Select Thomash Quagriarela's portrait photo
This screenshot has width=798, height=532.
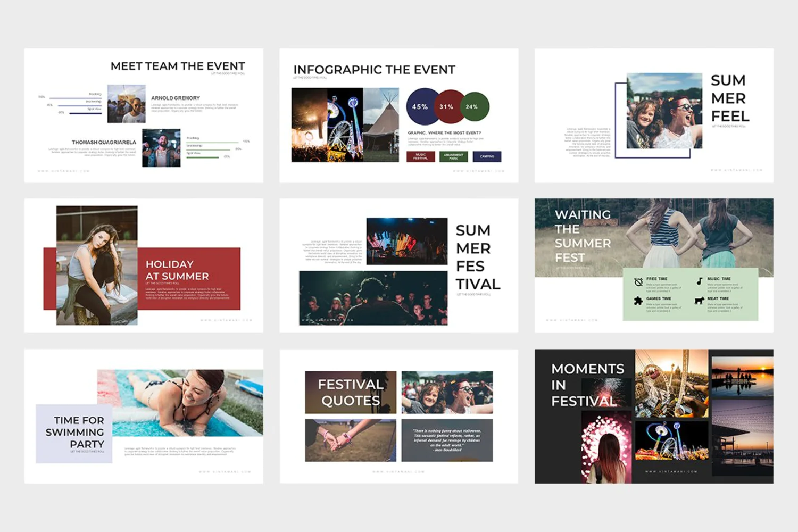[x=161, y=148]
